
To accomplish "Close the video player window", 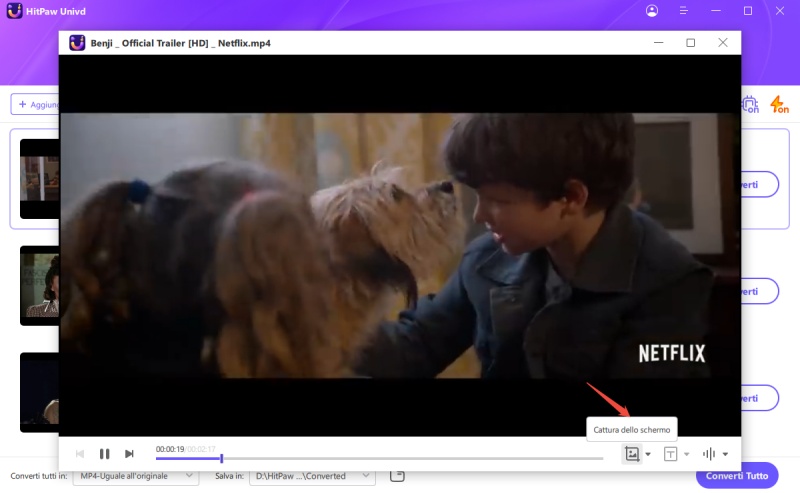I will tap(722, 43).
